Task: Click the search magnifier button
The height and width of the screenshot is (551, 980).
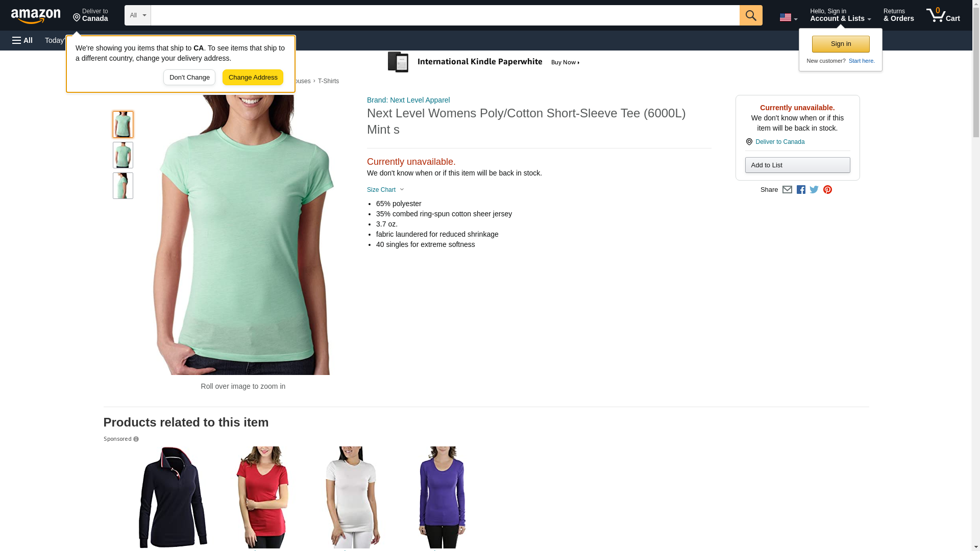Action: (750, 15)
